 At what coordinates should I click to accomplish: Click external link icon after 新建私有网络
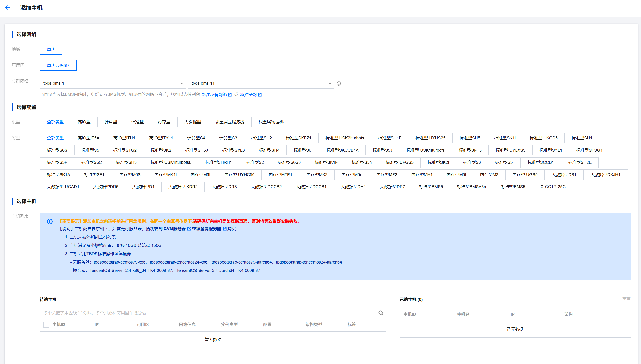pos(230,94)
